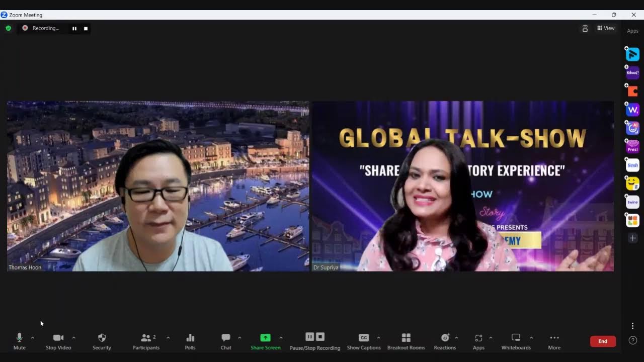
Task: Expand caption options arrow beside Show Captions
Action: point(378,338)
